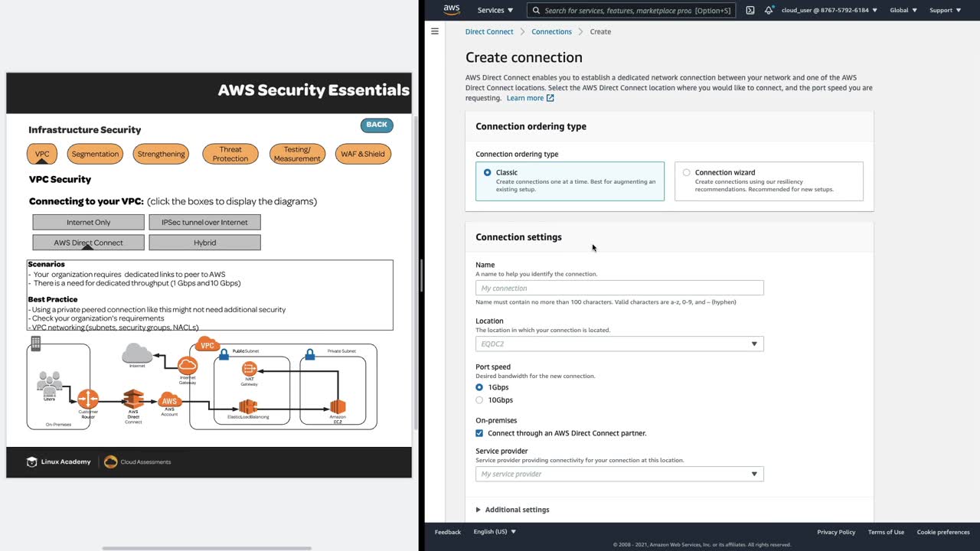Open the Service provider dropdown
The height and width of the screenshot is (551, 980).
coord(619,474)
